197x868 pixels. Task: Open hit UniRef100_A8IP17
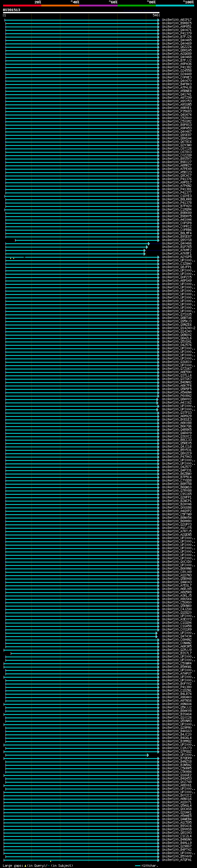(176, 20)
